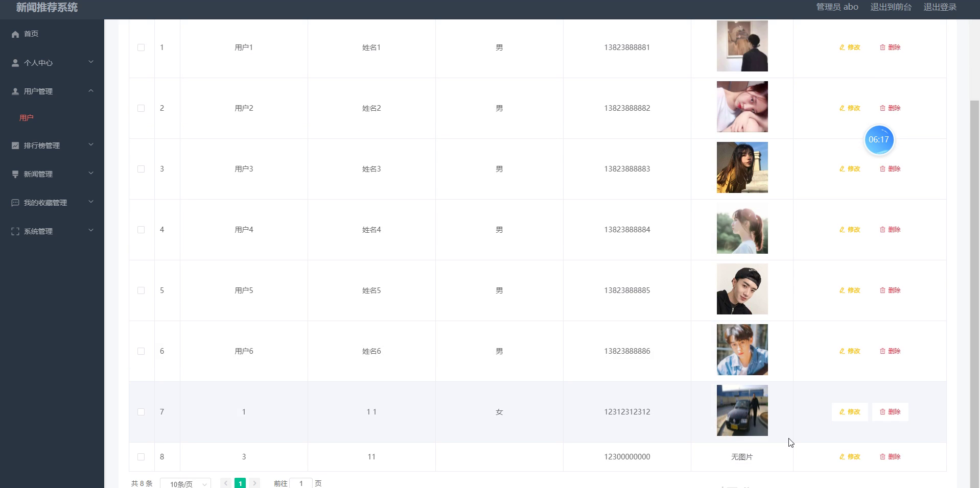Click the frame icon beside 系统管理
980x488 pixels.
point(15,231)
